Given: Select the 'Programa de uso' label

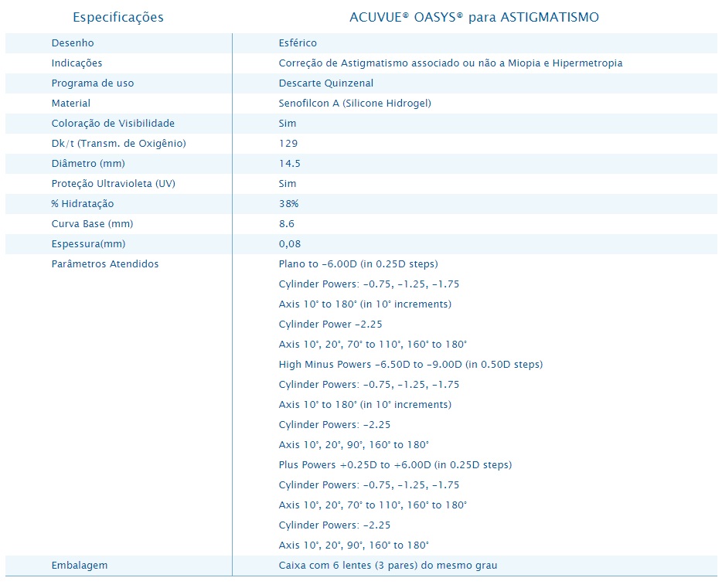Looking at the screenshot, I should (x=93, y=83).
